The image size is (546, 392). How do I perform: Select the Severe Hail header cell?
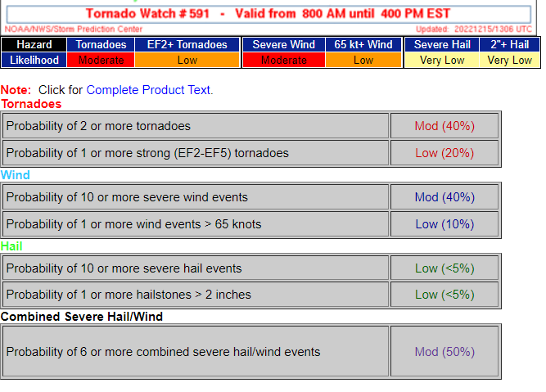442,44
